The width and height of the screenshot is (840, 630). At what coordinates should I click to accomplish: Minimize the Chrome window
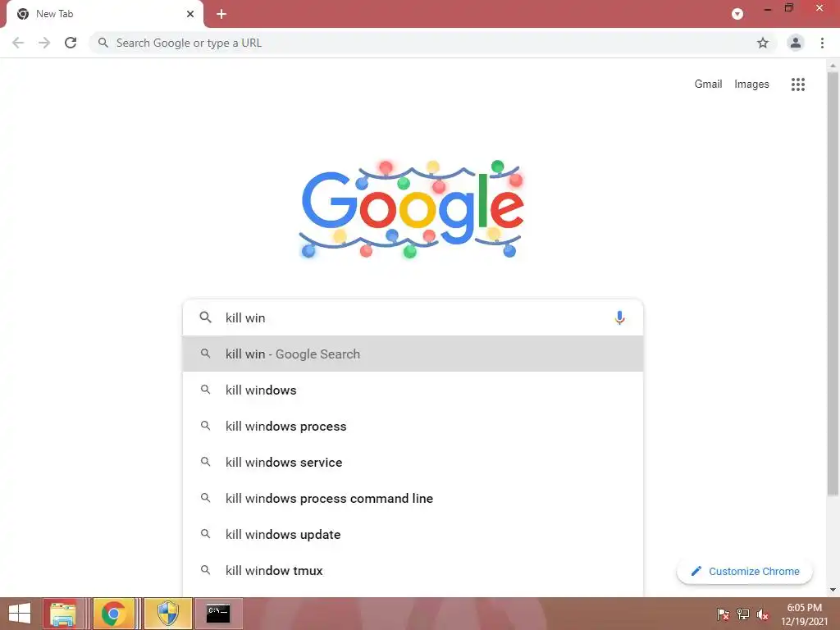pos(768,9)
